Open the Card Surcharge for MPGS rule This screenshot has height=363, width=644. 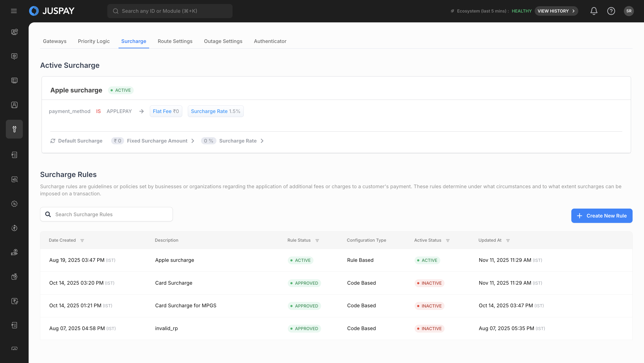click(186, 305)
